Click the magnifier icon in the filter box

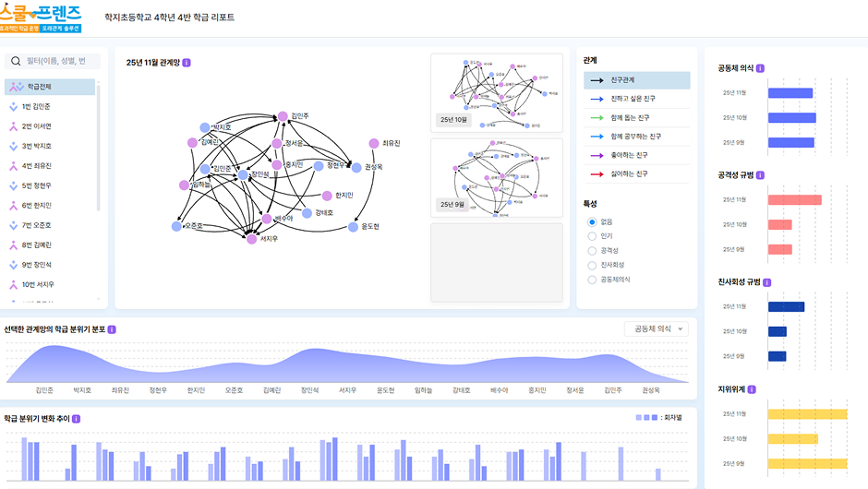pos(16,62)
